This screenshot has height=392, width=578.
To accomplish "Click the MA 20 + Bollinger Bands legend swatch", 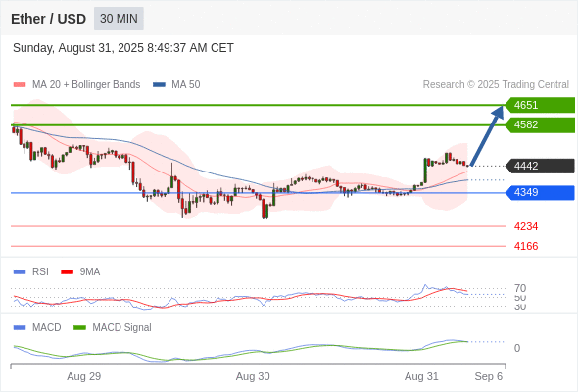I will click(20, 85).
